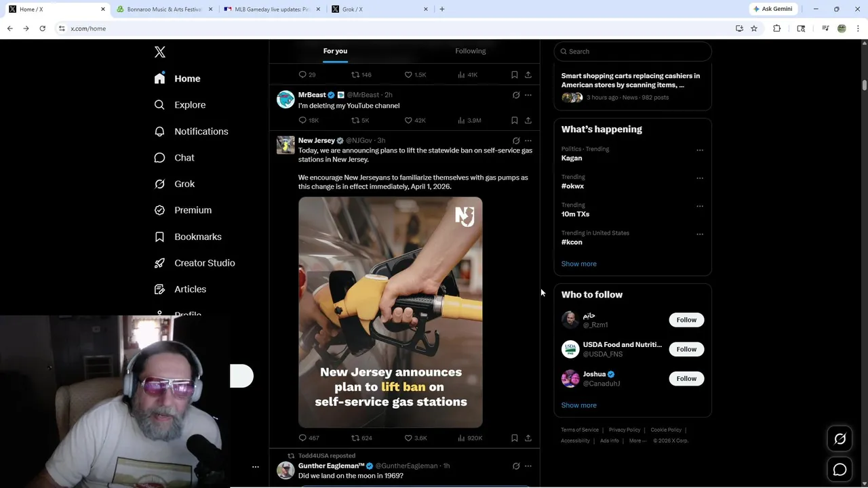Open Notifications in left sidebar
The image size is (868, 488).
pos(191,131)
